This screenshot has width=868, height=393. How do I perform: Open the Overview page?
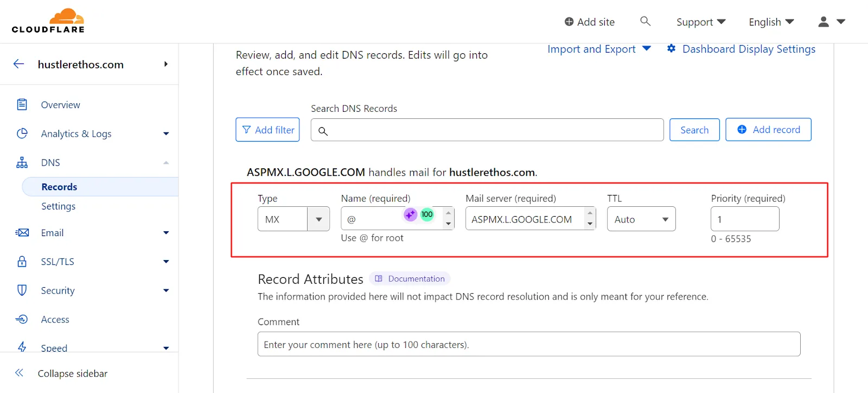tap(60, 105)
